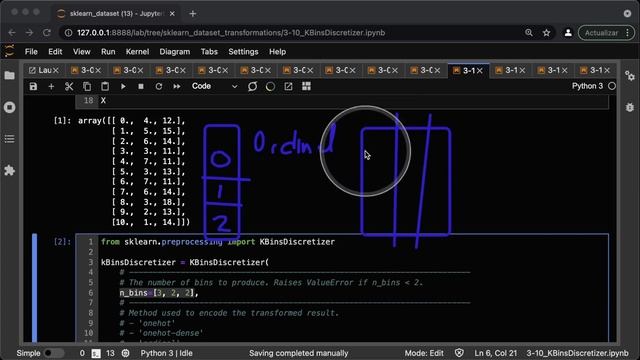640x360 pixels.
Task: Click the Python 3 kernel name
Action: [587, 86]
